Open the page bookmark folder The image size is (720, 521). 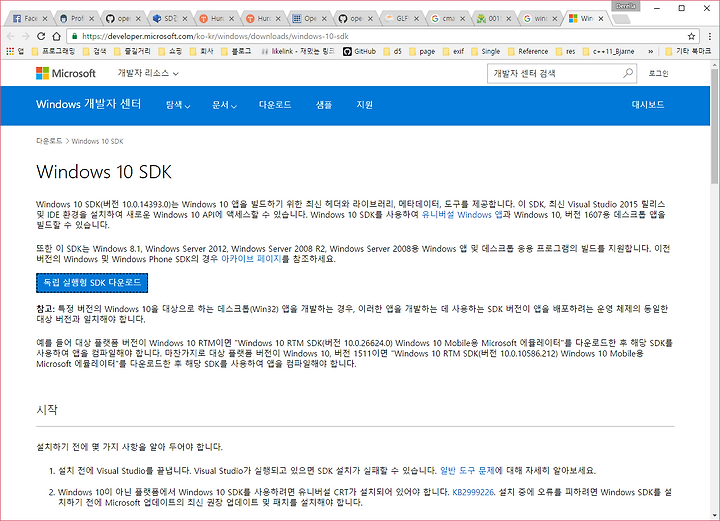pos(422,51)
